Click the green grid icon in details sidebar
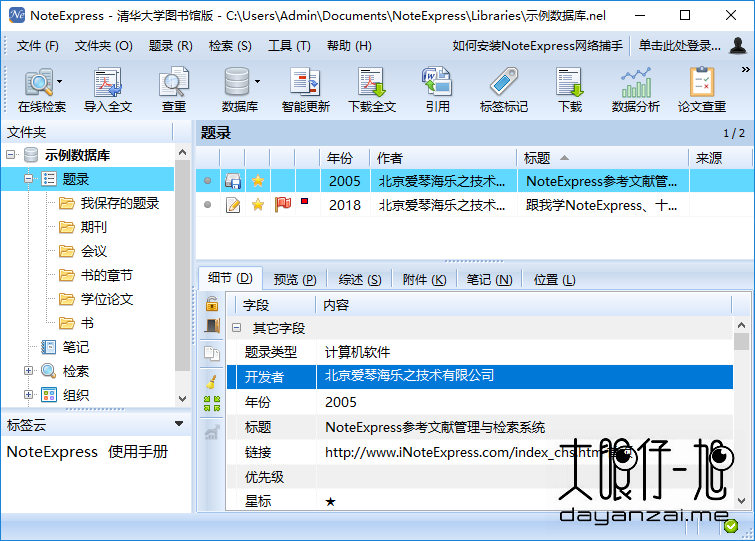This screenshot has height=541, width=755. [212, 403]
